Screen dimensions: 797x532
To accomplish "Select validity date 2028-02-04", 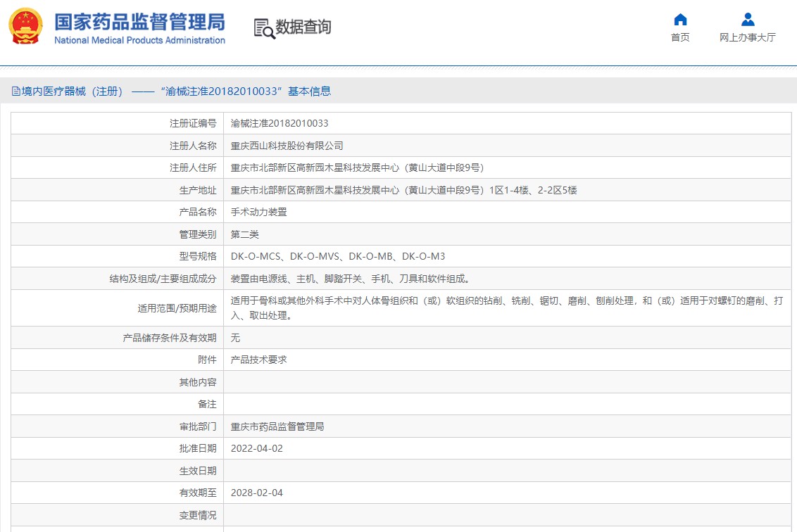I will coord(257,493).
